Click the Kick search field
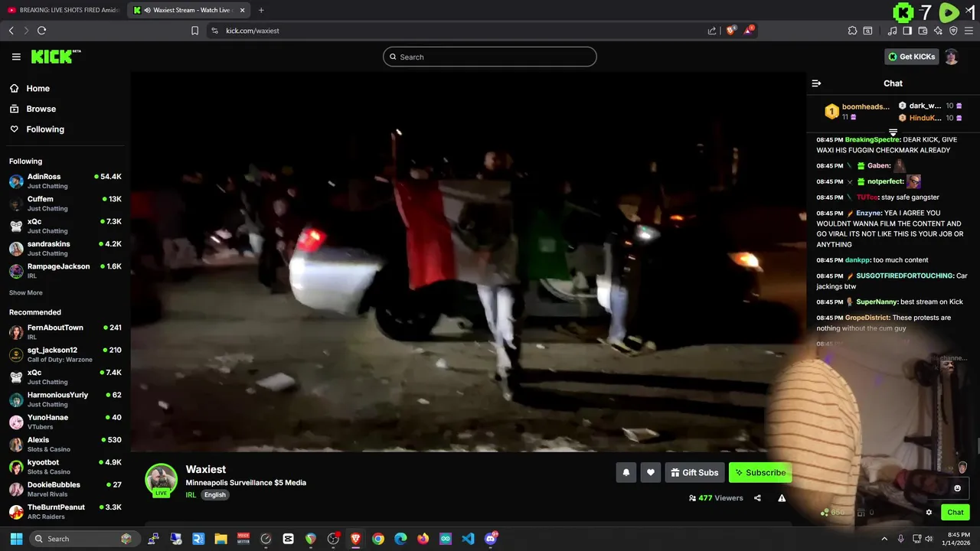980x551 pixels. point(489,57)
